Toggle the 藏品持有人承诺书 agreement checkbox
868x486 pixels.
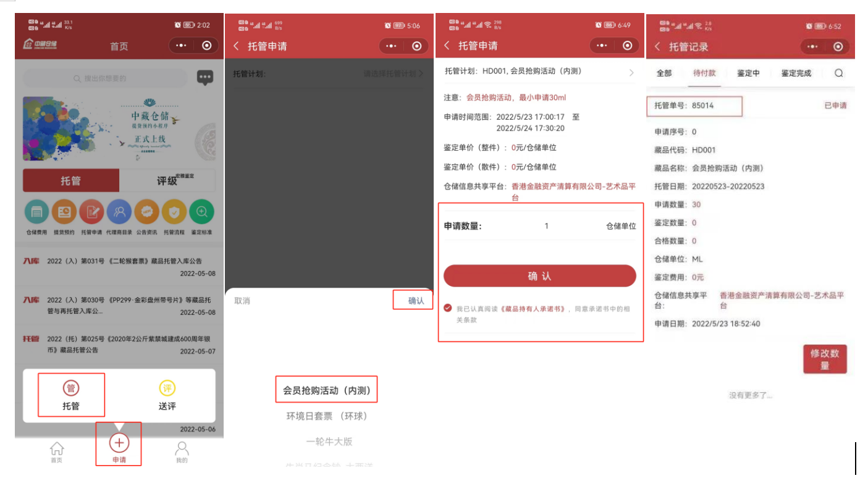coord(448,308)
